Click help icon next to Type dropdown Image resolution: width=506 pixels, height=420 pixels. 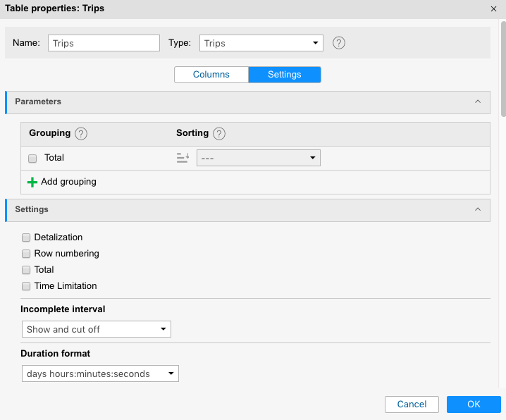tap(339, 43)
